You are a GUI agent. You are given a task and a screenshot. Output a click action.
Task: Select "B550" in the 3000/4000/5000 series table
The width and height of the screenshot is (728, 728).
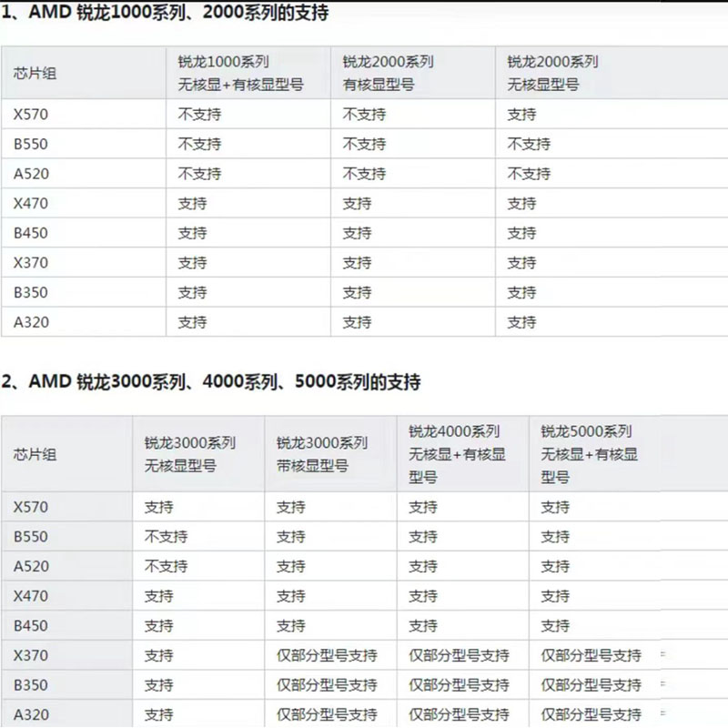point(31,537)
